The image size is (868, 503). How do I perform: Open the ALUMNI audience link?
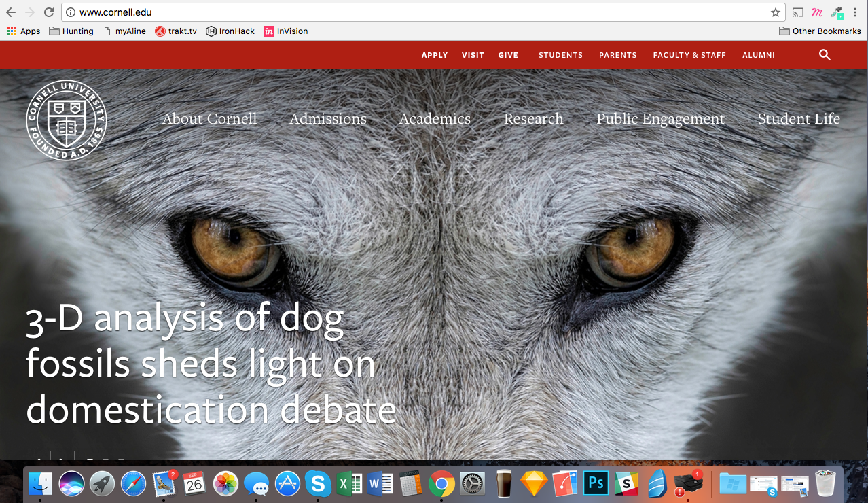(759, 55)
